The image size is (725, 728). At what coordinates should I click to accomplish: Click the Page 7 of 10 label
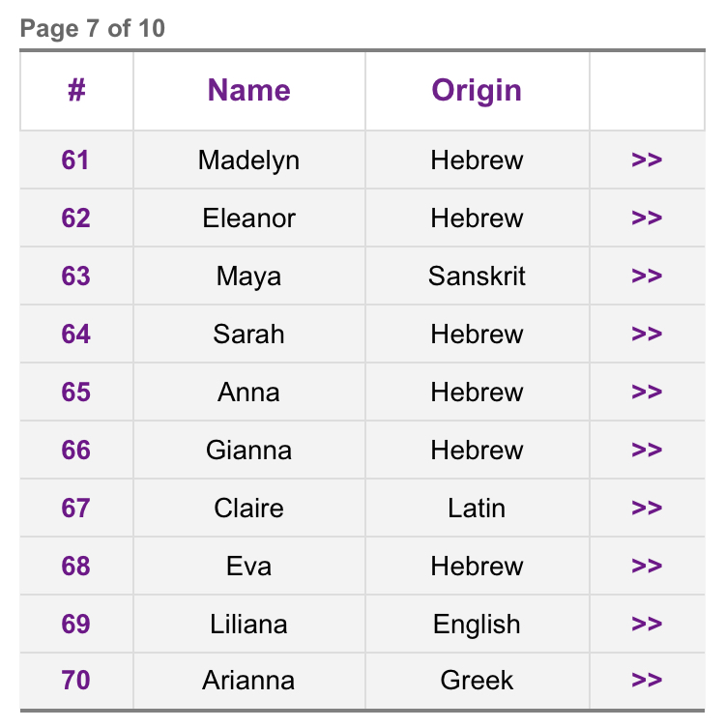click(93, 29)
